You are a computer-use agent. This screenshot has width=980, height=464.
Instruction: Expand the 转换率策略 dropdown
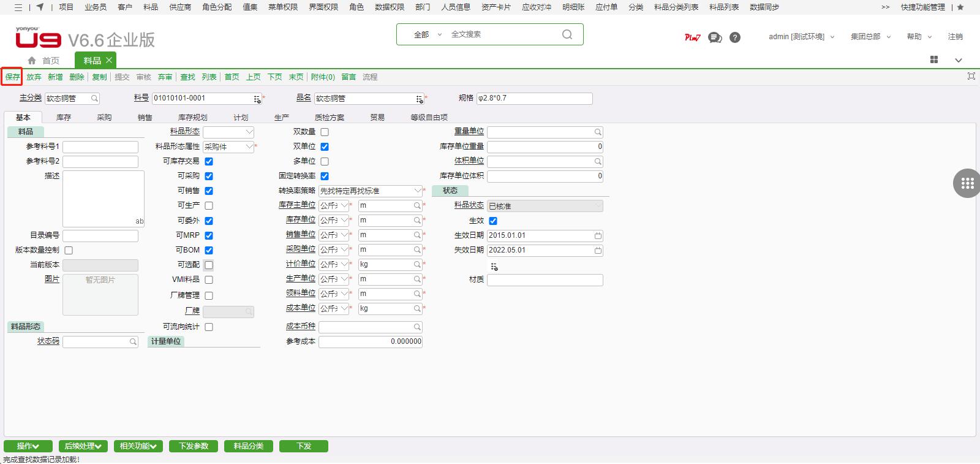(417, 191)
